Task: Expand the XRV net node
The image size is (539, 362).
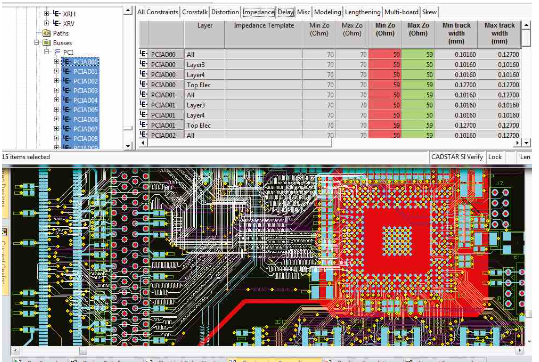Action: [x=46, y=23]
